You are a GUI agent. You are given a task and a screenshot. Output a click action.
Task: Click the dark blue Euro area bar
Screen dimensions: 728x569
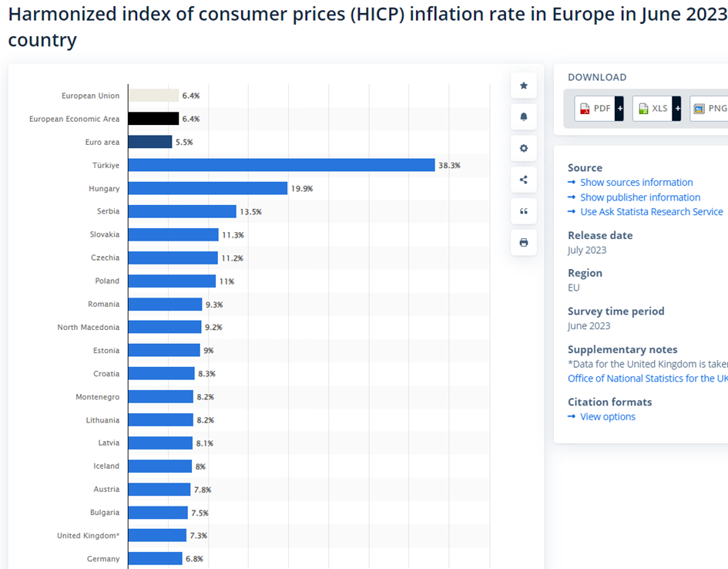(150, 142)
